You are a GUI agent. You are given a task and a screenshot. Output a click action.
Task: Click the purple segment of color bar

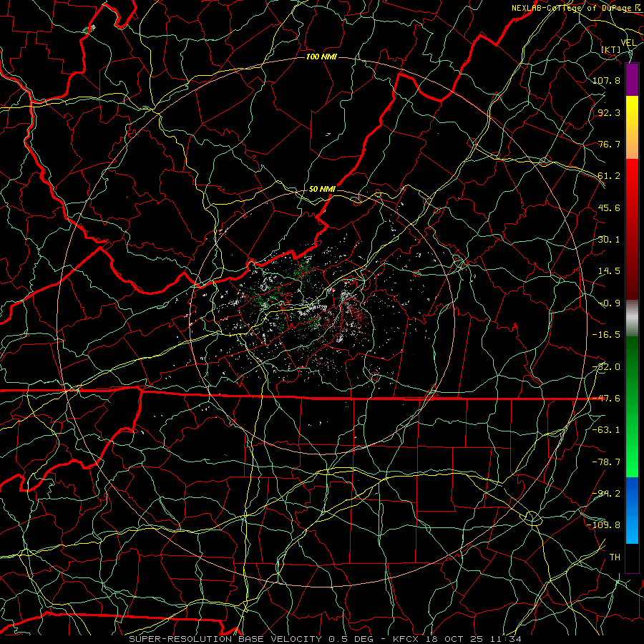pyautogui.click(x=632, y=79)
